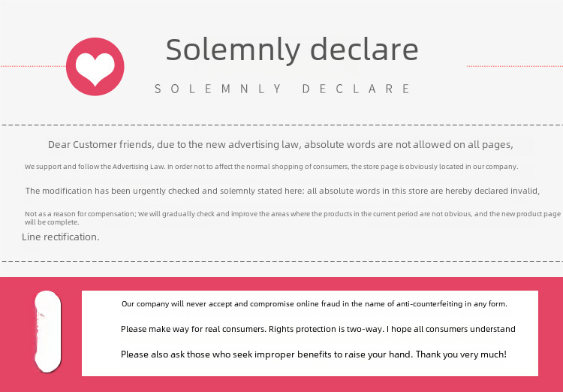Select 'The modification has been urgently checked' line
The height and width of the screenshot is (392, 563).
pos(282,191)
